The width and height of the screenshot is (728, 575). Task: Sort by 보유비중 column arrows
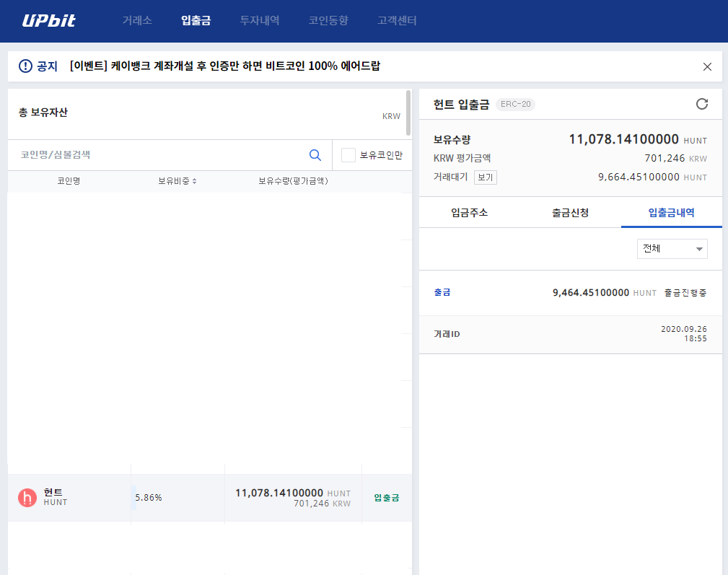pyautogui.click(x=195, y=182)
